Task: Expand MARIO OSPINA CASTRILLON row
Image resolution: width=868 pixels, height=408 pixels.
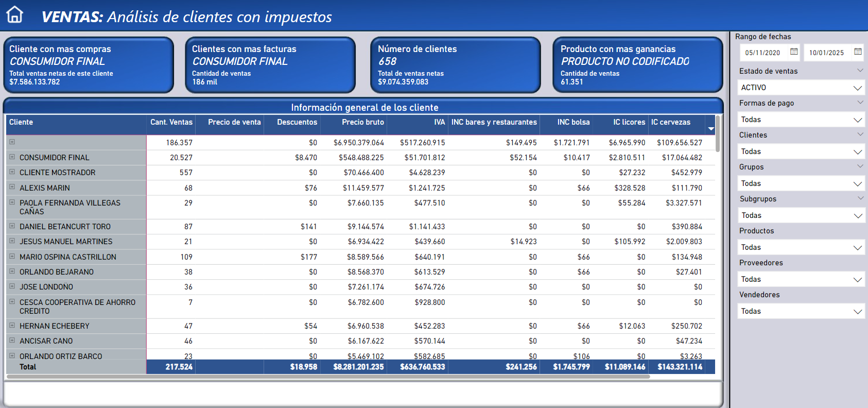Action: click(12, 256)
